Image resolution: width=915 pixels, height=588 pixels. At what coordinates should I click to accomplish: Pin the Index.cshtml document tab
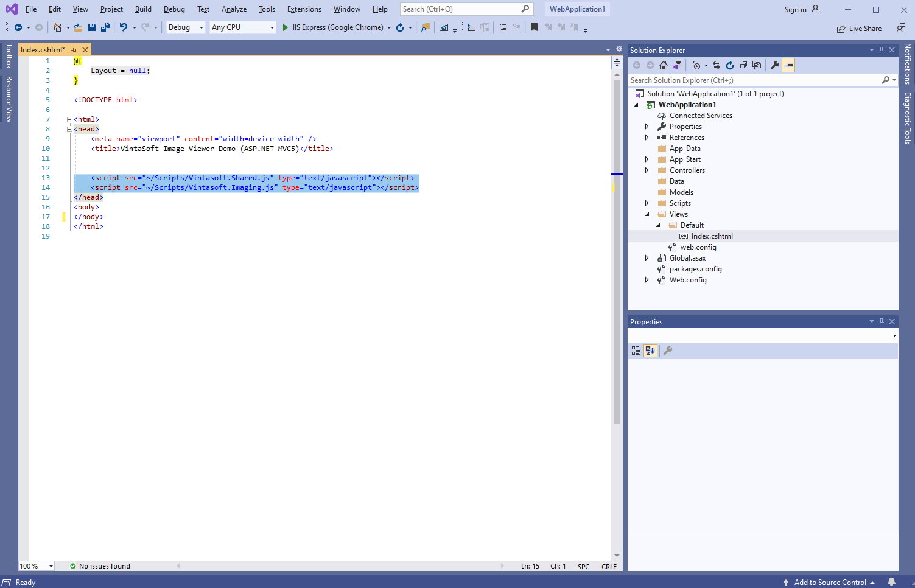74,50
